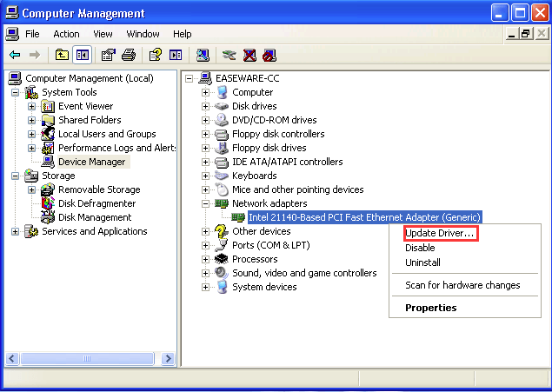
Task: Open Properties from the toolbar icon
Action: coord(108,55)
